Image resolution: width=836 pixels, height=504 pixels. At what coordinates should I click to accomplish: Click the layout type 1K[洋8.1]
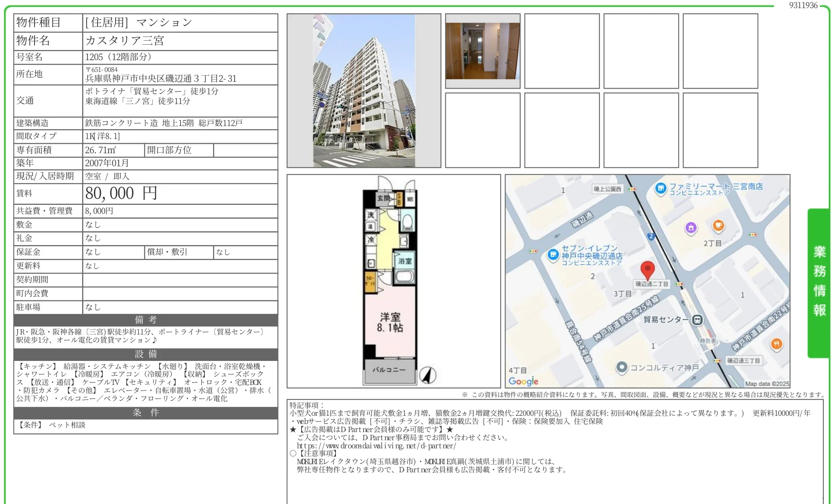tap(102, 136)
